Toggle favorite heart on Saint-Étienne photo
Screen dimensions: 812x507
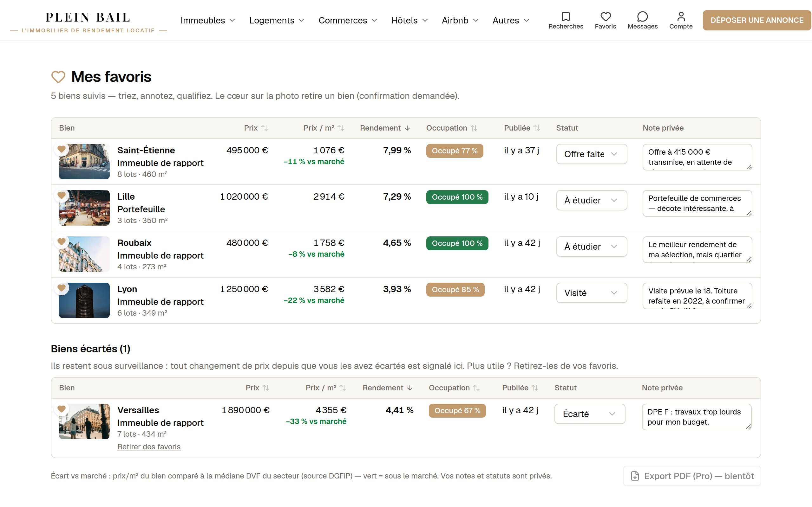[62, 149]
